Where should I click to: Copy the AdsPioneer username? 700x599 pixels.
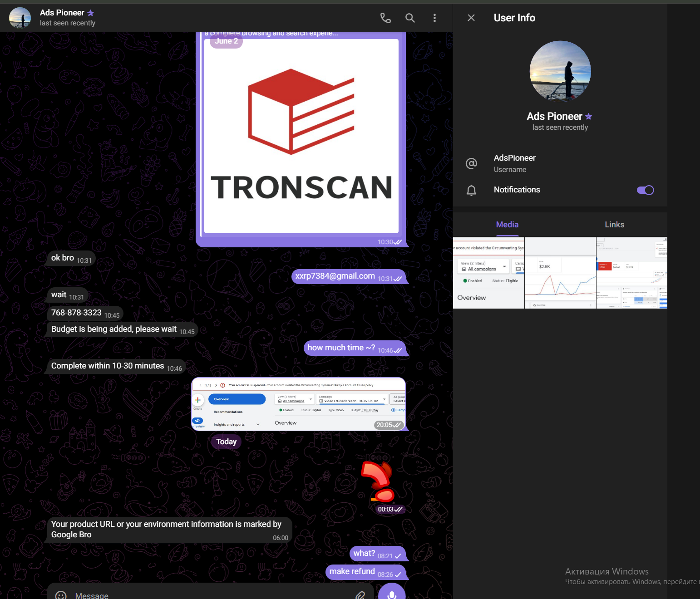pos(515,158)
